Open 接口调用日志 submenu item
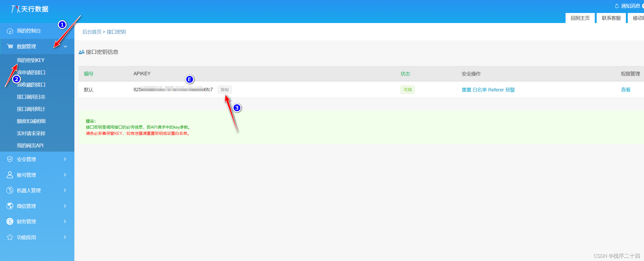Viewport: 644px width, 261px height. point(31,97)
